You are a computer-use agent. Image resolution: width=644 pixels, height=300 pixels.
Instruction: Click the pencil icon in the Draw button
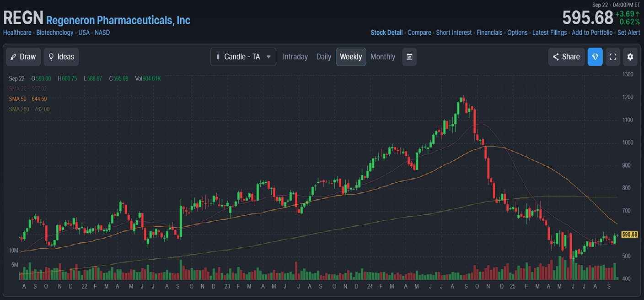pos(14,57)
